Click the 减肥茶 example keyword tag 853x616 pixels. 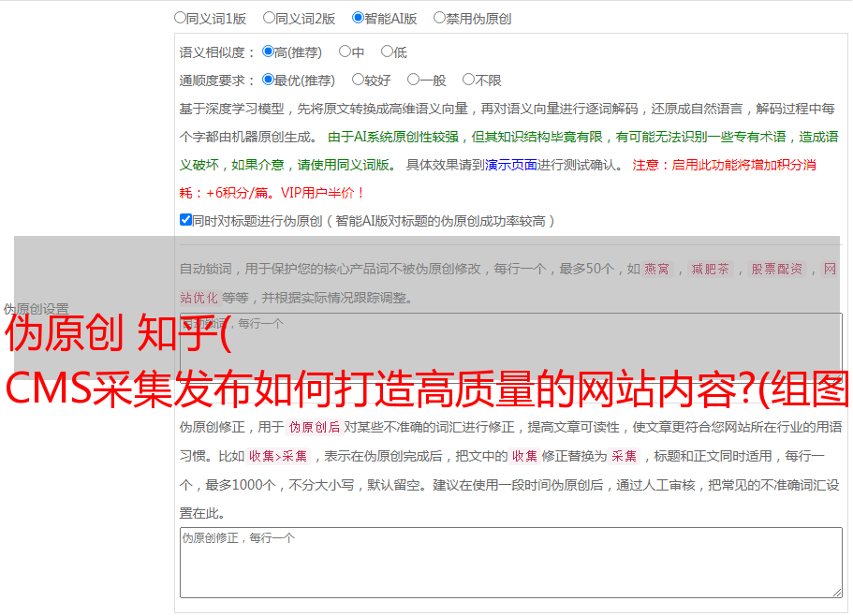711,269
